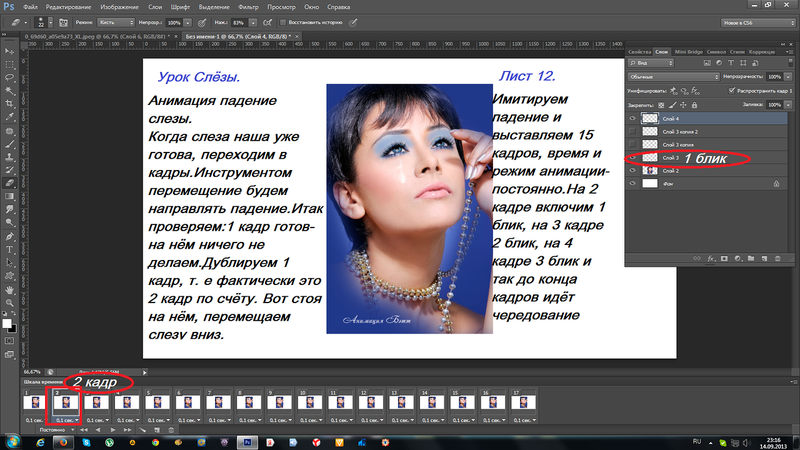The image size is (800, 450).
Task: Select animation frame 7 thumbnail
Action: point(218,403)
